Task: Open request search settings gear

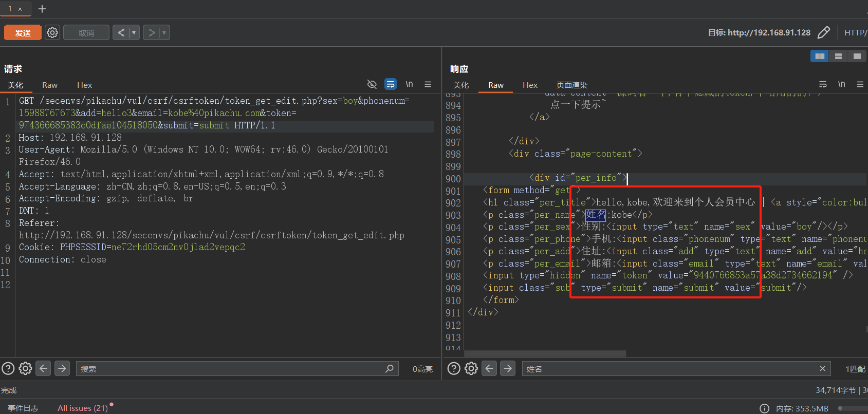Action: click(x=25, y=368)
